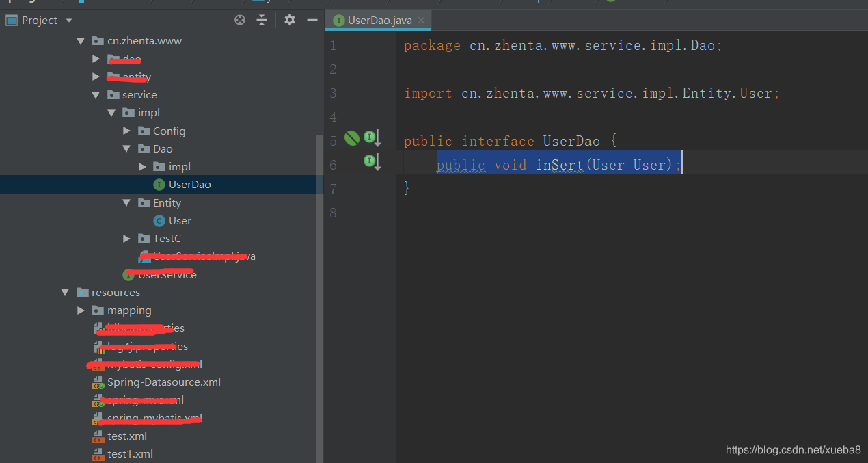Close the UserDao.java editor tab
Screen dimensions: 868x463
coord(422,21)
